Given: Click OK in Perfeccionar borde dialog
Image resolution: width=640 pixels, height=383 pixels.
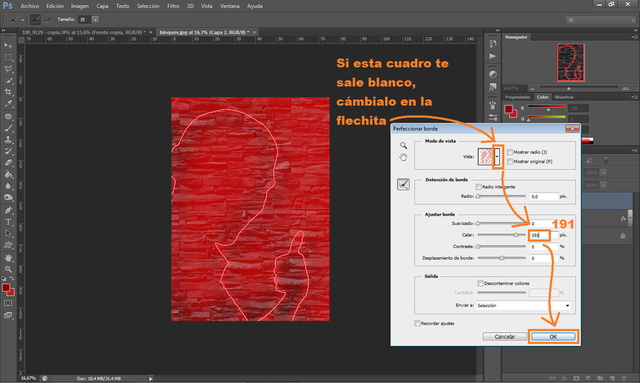Looking at the screenshot, I should 553,337.
